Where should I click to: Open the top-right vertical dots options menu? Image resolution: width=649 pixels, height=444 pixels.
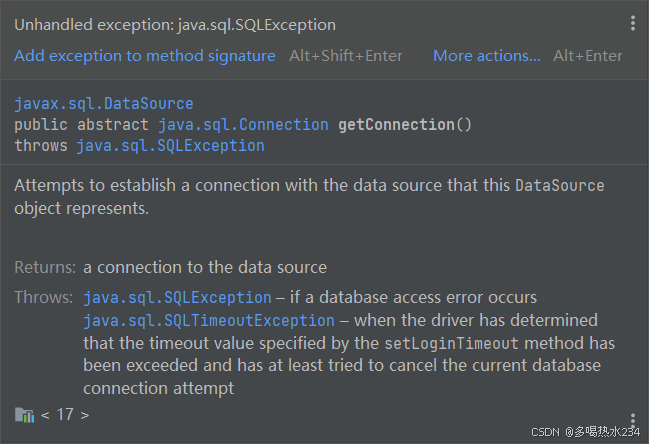click(x=632, y=24)
